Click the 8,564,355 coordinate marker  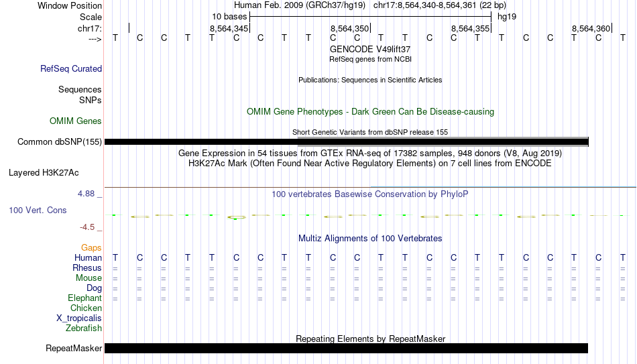click(471, 28)
